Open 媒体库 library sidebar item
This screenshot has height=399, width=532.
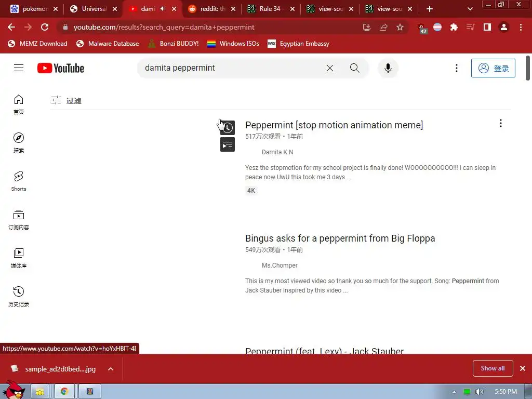19,258
